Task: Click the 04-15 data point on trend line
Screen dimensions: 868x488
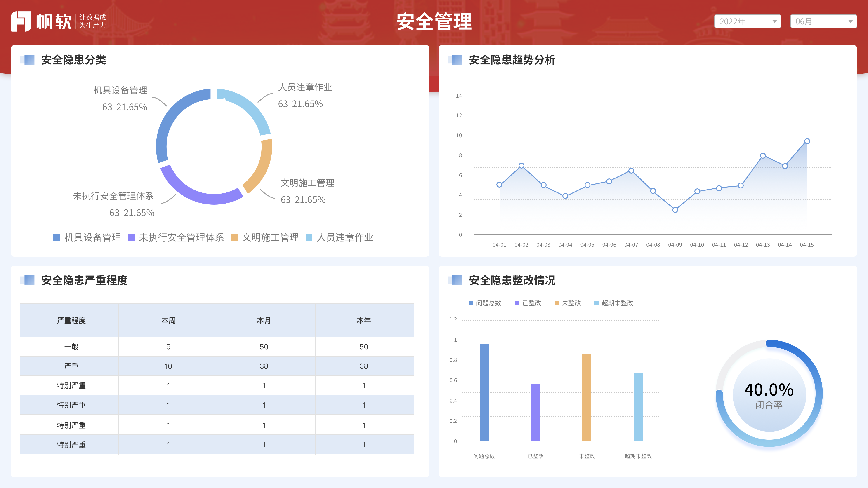Action: 807,141
